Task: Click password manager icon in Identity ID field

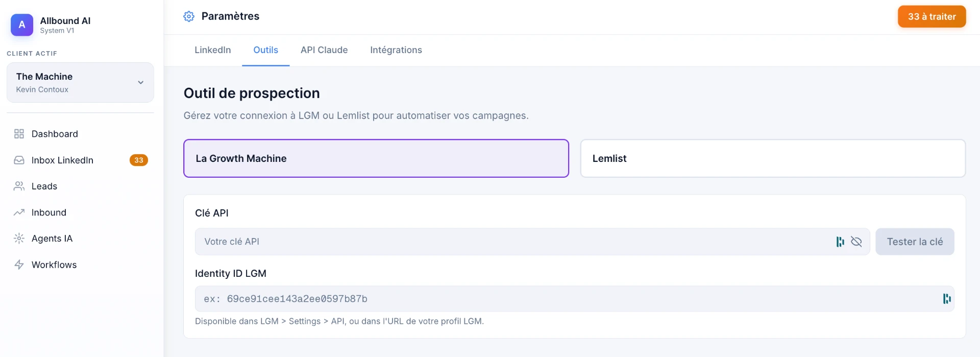Action: pyautogui.click(x=947, y=299)
